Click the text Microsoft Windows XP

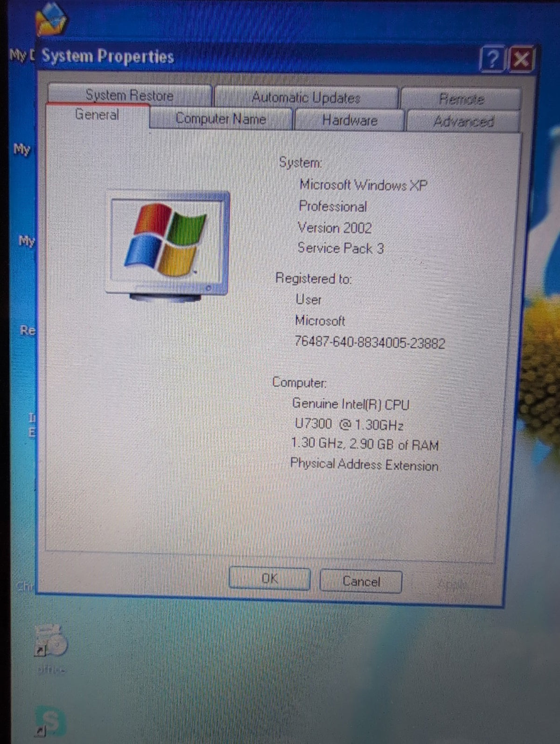click(x=363, y=185)
